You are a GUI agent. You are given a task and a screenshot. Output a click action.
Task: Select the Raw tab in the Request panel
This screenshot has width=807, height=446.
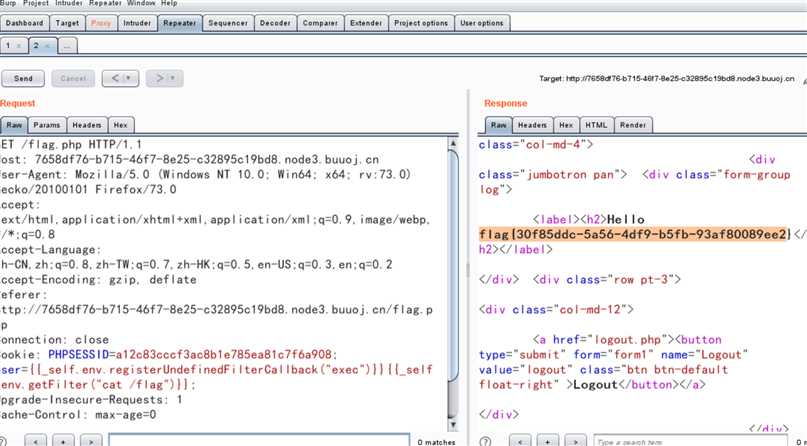(14, 125)
